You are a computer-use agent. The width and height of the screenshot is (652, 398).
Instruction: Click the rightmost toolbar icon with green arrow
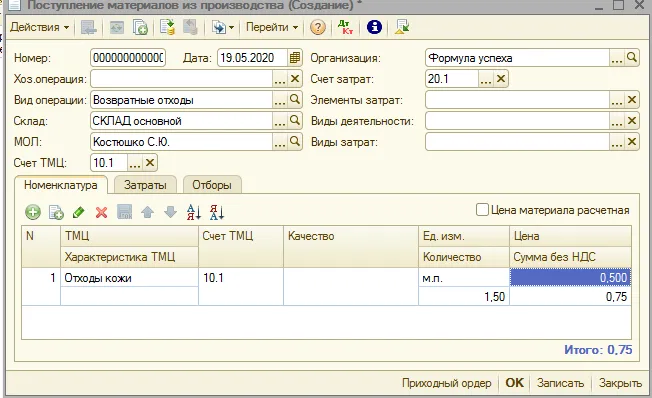click(402, 27)
